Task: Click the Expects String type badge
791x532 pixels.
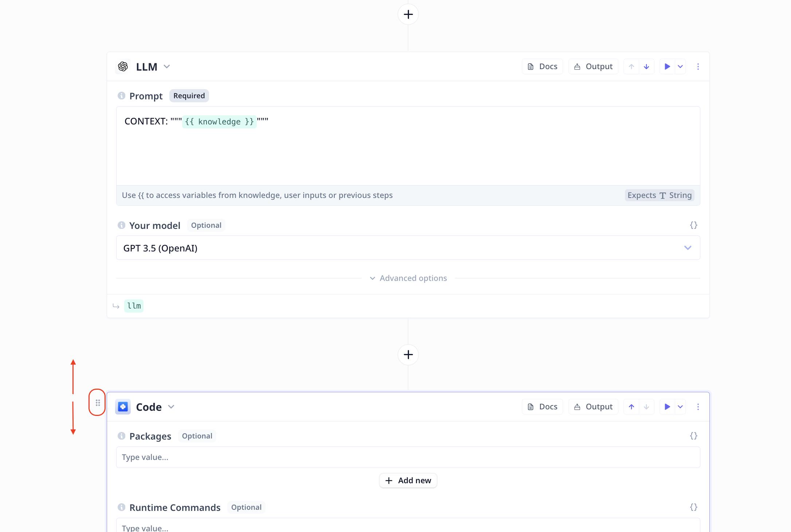Action: click(x=659, y=195)
